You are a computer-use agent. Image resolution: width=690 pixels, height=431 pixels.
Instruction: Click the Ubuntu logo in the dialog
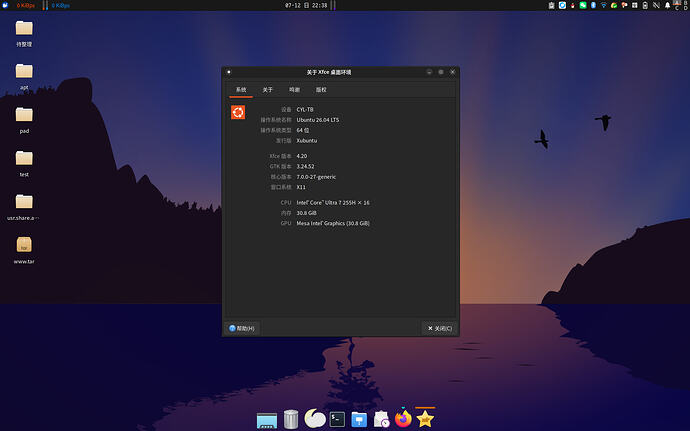coord(238,112)
